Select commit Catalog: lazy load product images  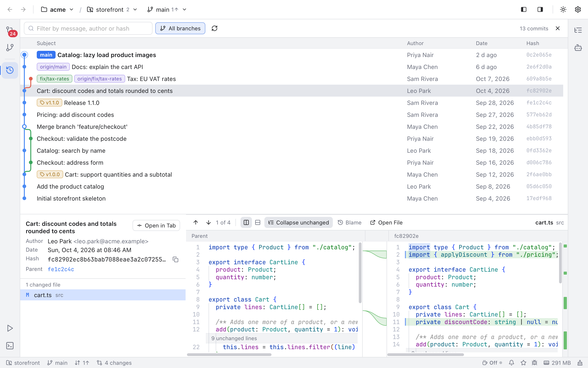coord(291,55)
